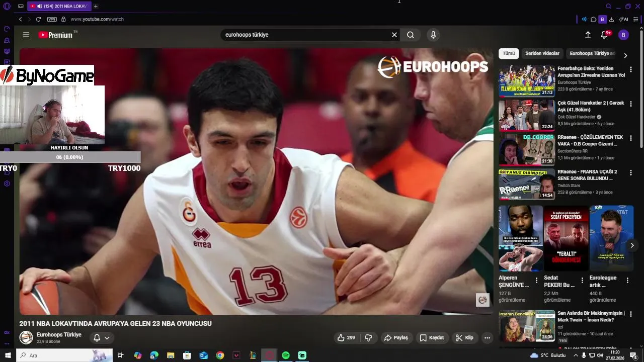Open Fenerbahçe Beko video thumbnail
Viewport: 644px width, 362px height.
(x=527, y=81)
